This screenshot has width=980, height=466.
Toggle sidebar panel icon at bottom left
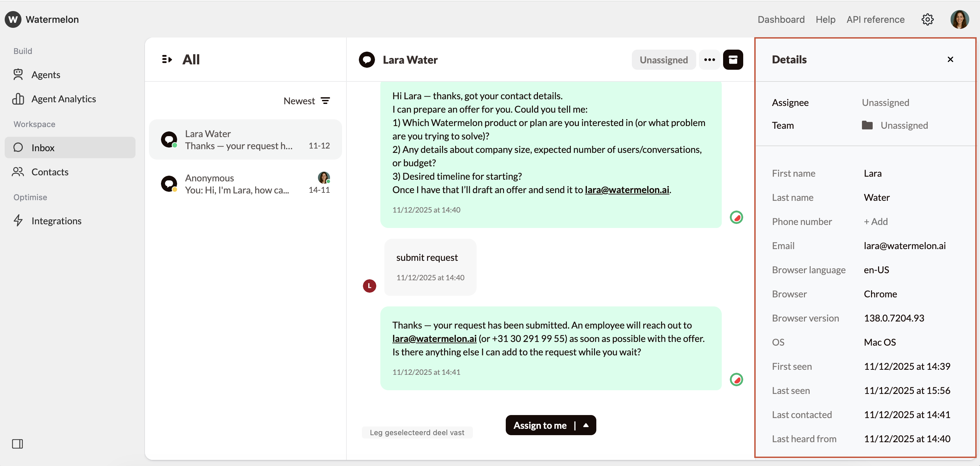(x=17, y=444)
